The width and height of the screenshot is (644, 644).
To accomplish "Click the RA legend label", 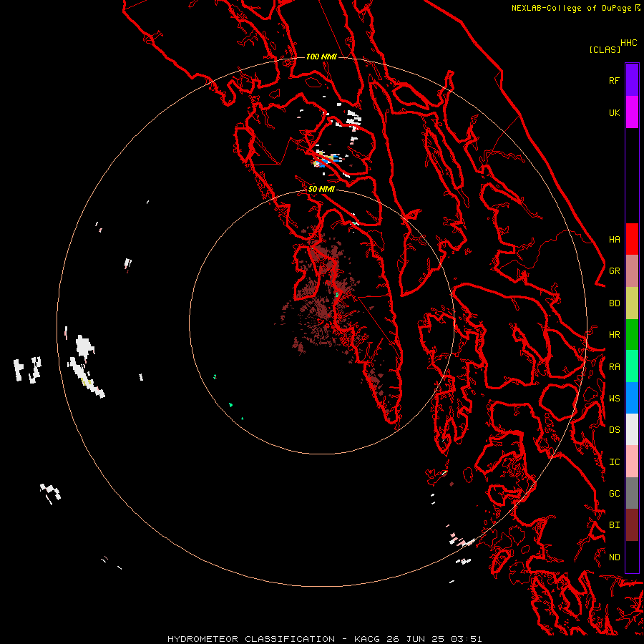I will pyautogui.click(x=614, y=367).
